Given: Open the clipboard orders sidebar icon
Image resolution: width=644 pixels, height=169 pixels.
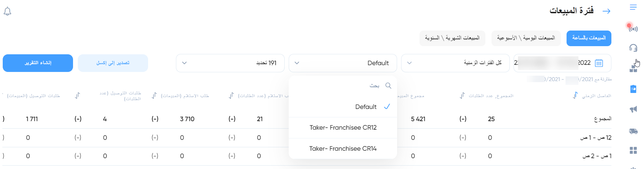Looking at the screenshot, I should 633,89.
